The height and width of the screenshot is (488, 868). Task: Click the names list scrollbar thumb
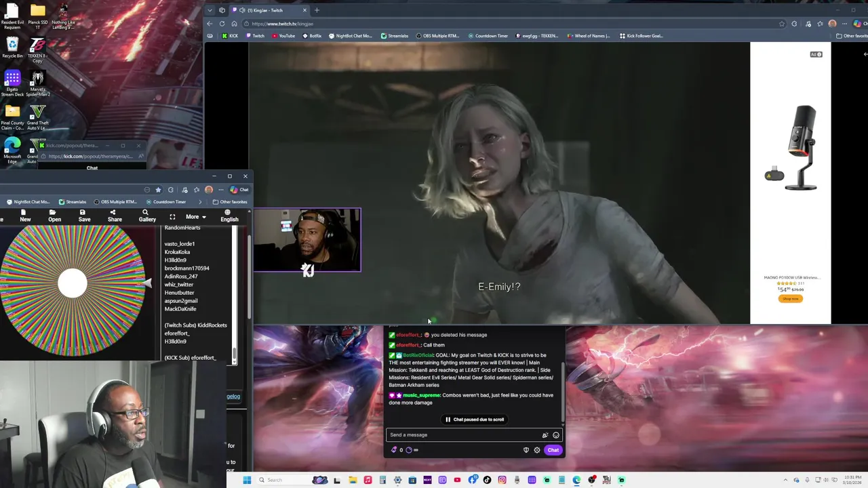[x=235, y=354]
